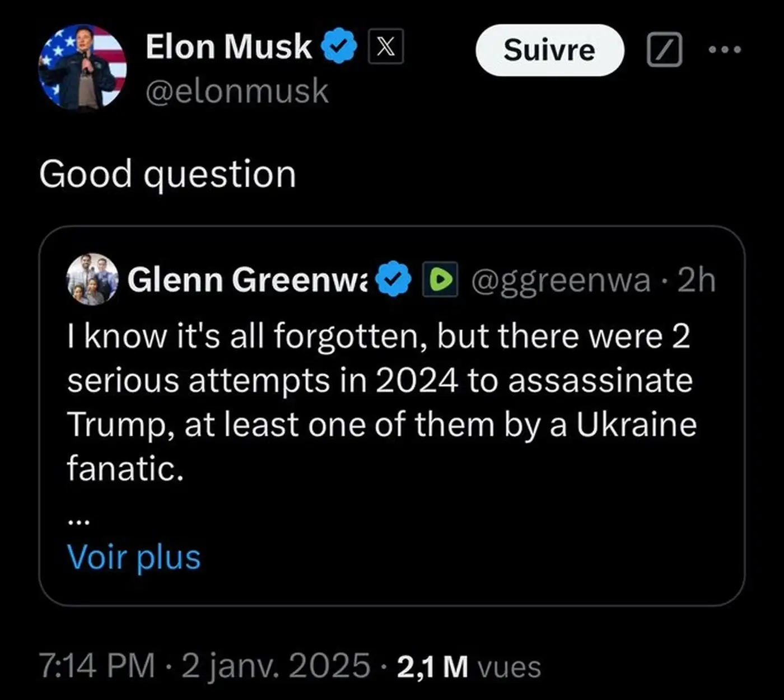Open the Grok slash-square icon
Viewport: 784px width, 700px height.
pyautogui.click(x=664, y=50)
